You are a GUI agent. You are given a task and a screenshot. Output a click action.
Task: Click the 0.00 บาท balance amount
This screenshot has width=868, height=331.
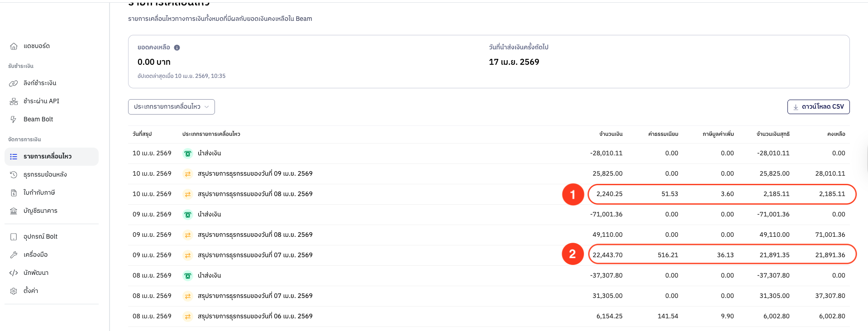[x=154, y=62]
